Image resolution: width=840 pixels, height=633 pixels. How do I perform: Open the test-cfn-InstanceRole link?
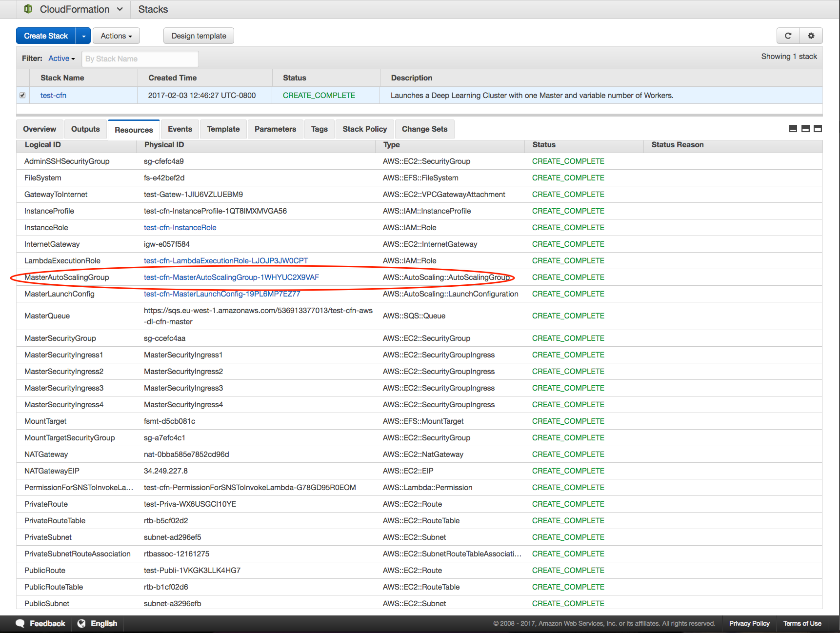(180, 228)
